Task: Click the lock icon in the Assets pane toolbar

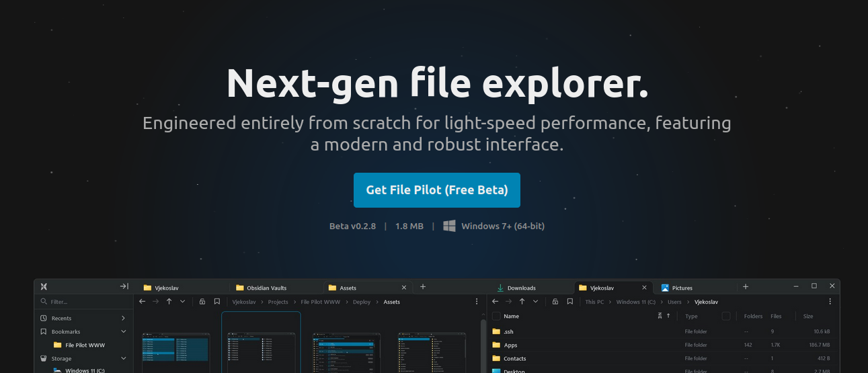Action: (202, 302)
